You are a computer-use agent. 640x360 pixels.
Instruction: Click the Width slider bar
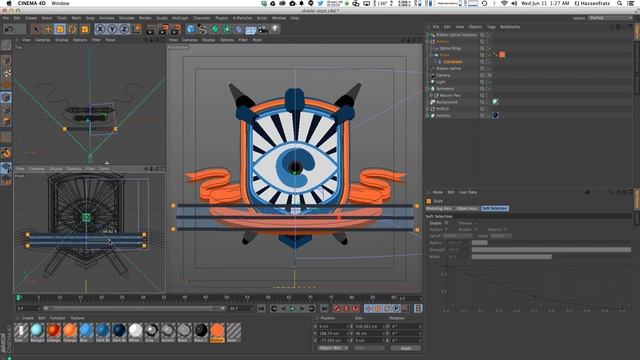click(x=551, y=257)
